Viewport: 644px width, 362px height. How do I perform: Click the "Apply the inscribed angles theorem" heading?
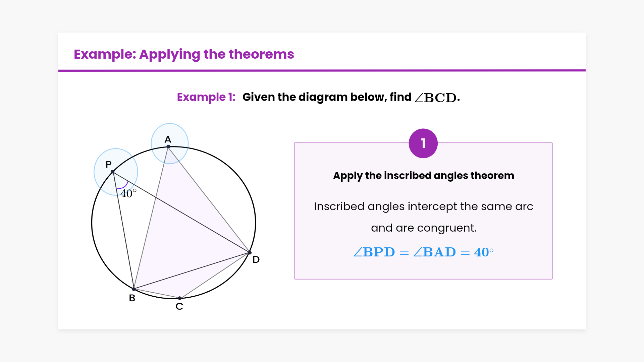click(423, 176)
